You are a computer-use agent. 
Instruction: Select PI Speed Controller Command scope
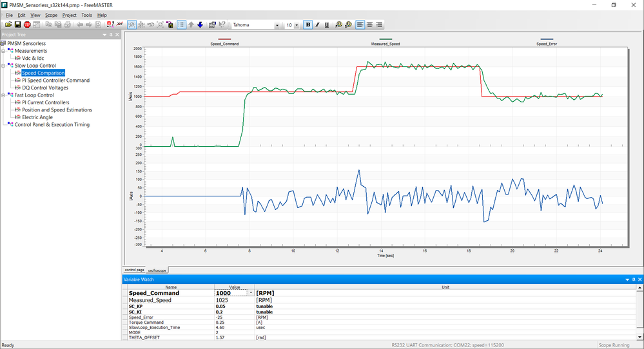coord(56,80)
